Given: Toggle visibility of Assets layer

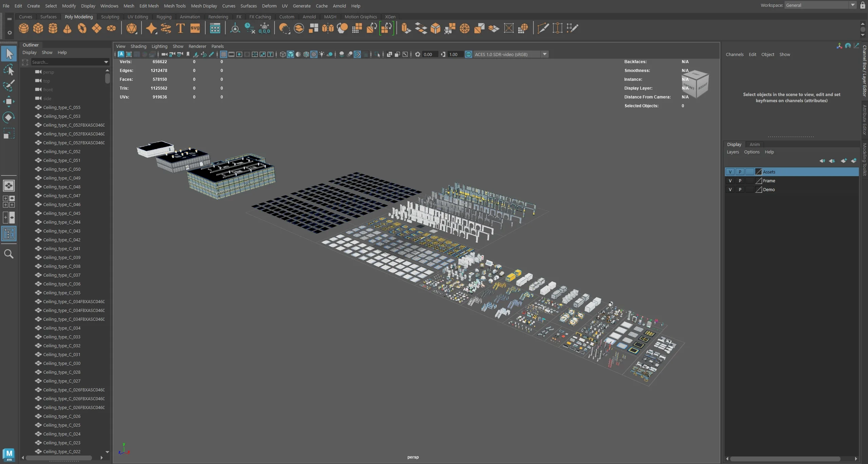Looking at the screenshot, I should pyautogui.click(x=730, y=172).
